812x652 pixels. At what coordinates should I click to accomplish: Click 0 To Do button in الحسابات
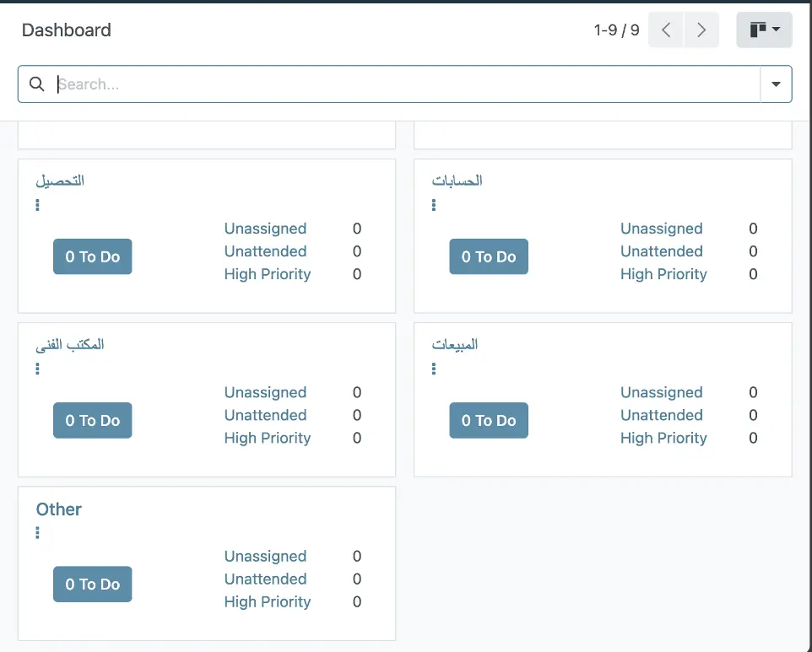tap(489, 257)
